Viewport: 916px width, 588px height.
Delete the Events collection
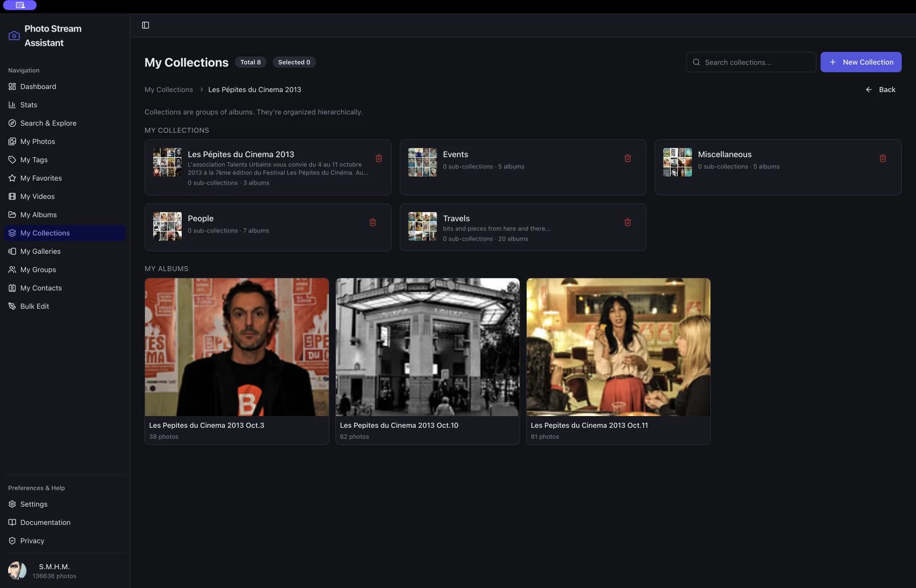point(627,158)
